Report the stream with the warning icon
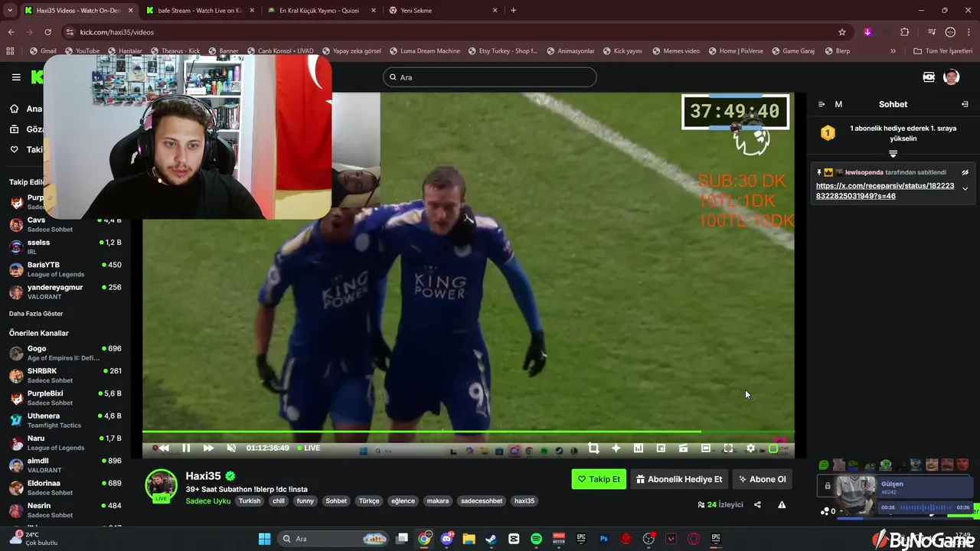This screenshot has width=980, height=551. pyautogui.click(x=782, y=504)
